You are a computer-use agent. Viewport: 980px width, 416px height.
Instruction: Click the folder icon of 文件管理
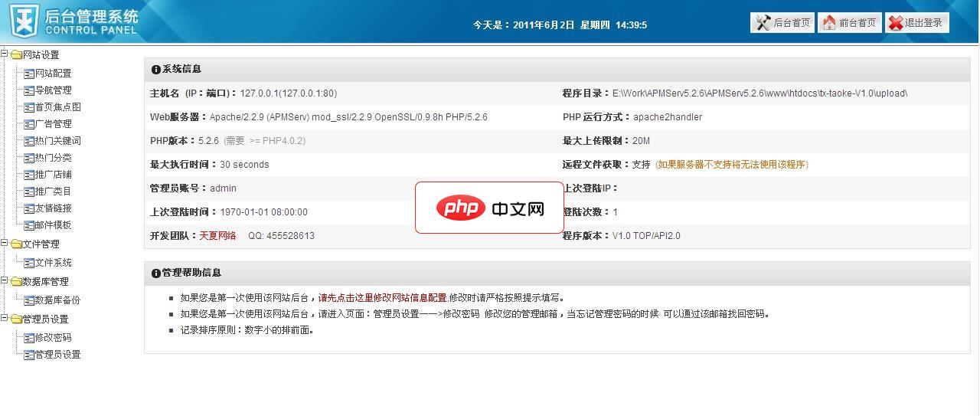coord(16,244)
